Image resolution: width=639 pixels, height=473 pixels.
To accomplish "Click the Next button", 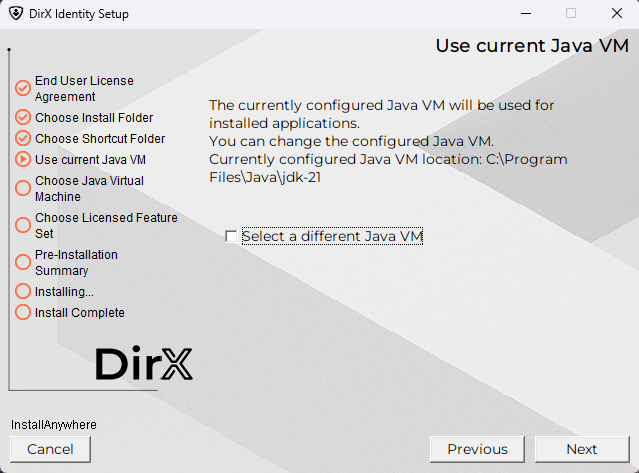I will 582,449.
